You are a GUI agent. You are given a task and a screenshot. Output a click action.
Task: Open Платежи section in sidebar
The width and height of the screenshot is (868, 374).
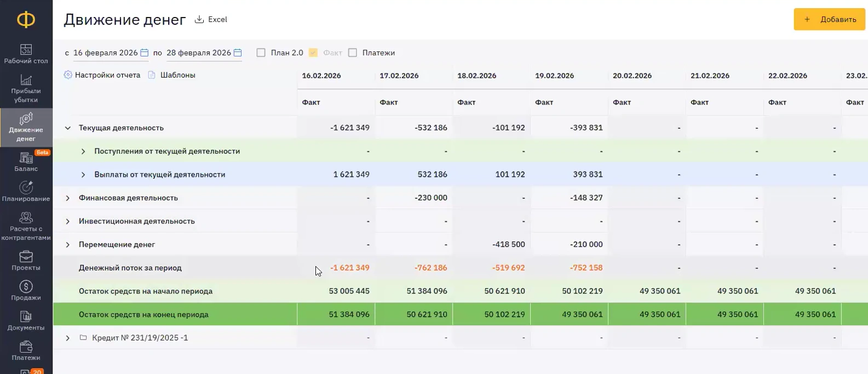[x=26, y=351]
